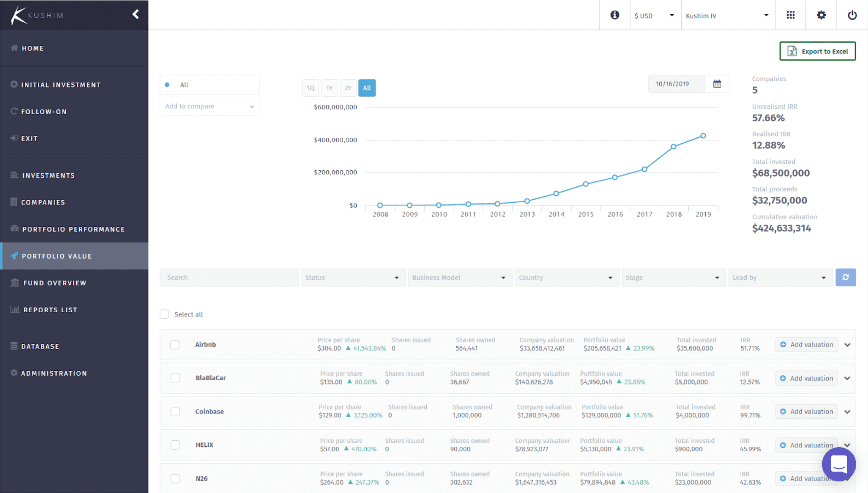Check the Airbnb row checkbox
Image resolution: width=868 pixels, height=493 pixels.
tap(175, 345)
